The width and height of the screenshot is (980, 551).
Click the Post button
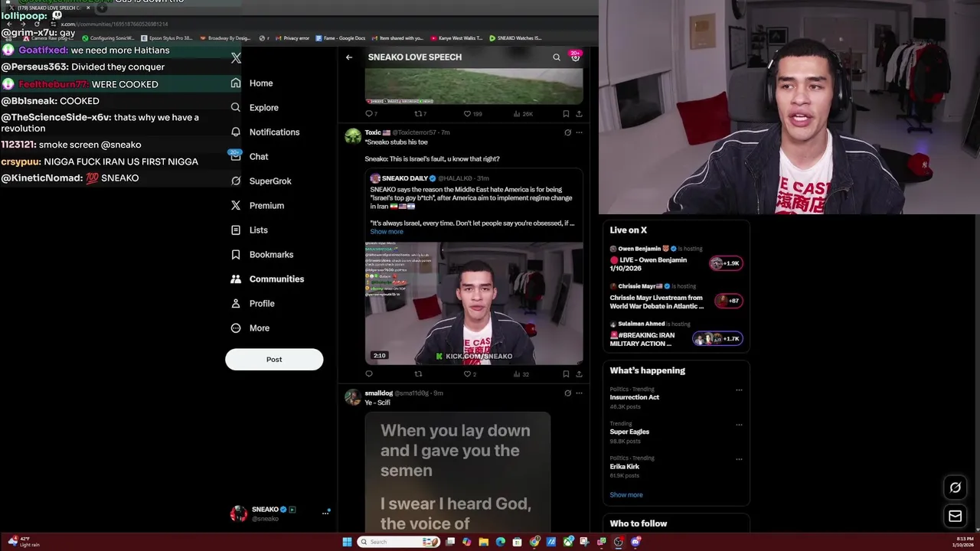pos(274,359)
